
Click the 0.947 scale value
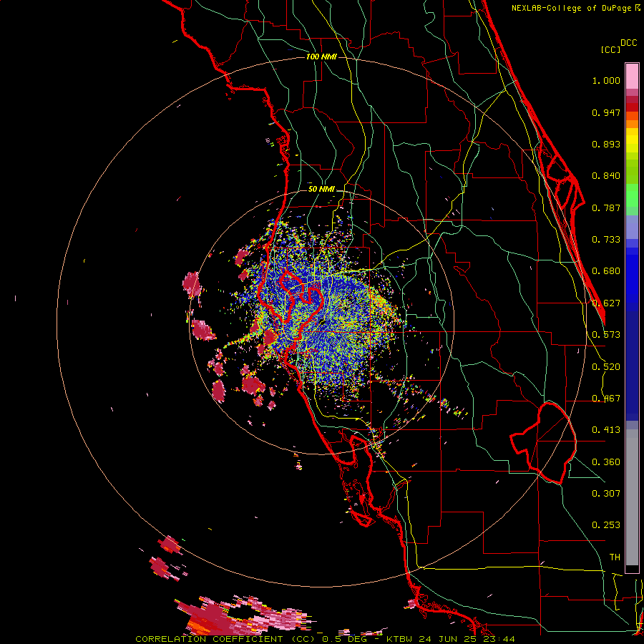(606, 112)
